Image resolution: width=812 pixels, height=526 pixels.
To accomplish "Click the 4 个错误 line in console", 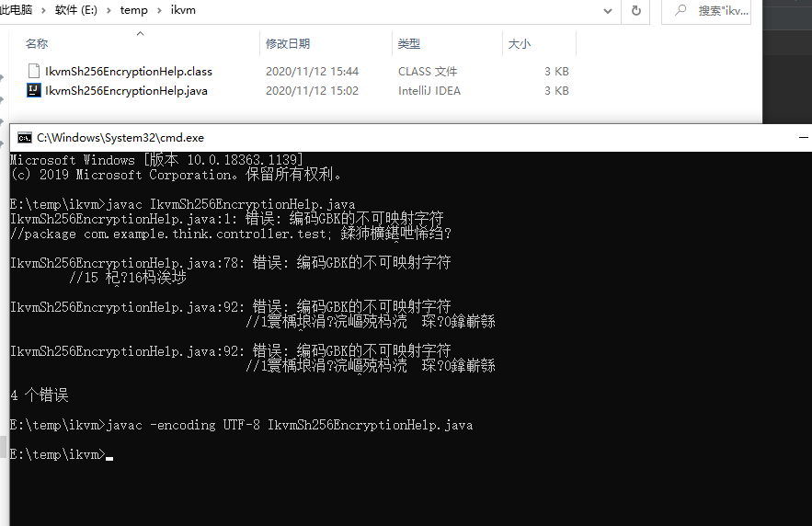I will point(40,395).
